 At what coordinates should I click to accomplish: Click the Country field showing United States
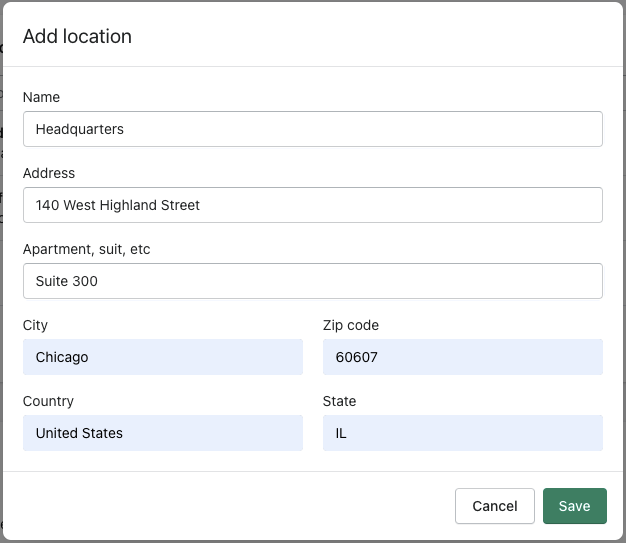point(162,433)
